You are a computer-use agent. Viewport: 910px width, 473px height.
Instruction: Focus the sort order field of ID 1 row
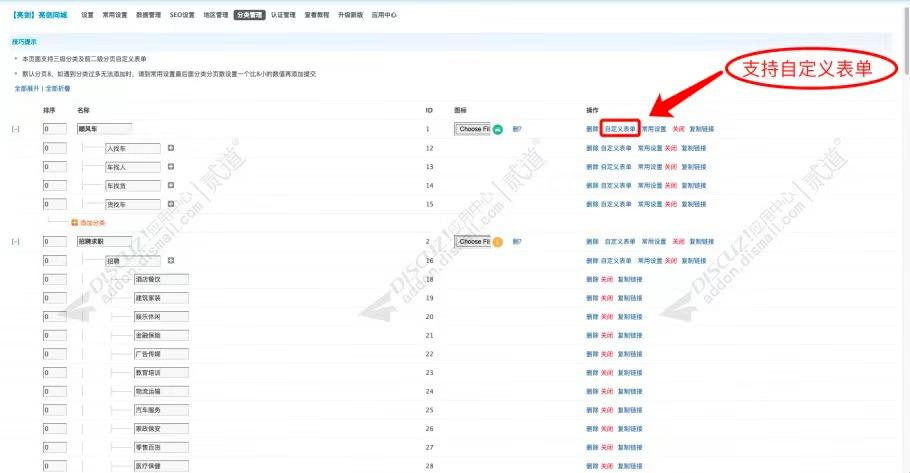click(x=55, y=129)
